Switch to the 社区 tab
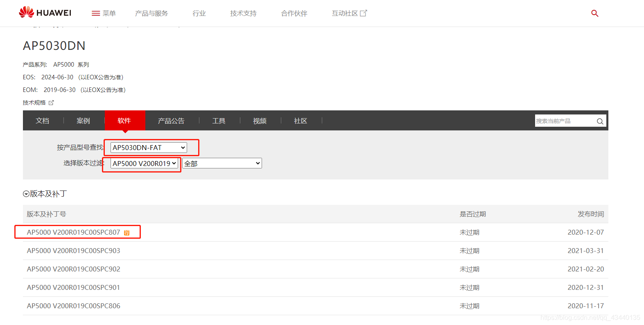Image resolution: width=644 pixels, height=325 pixels. [x=301, y=121]
